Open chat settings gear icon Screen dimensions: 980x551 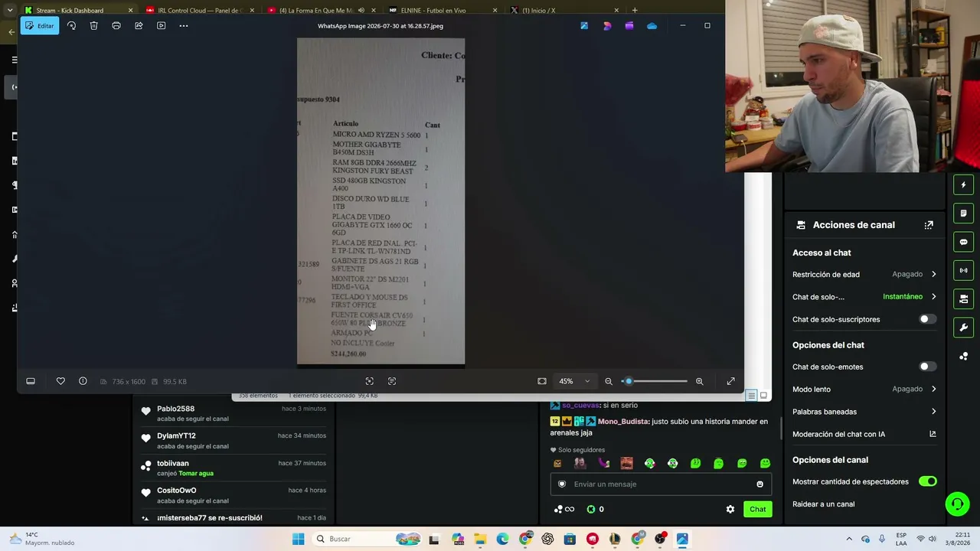click(x=730, y=509)
